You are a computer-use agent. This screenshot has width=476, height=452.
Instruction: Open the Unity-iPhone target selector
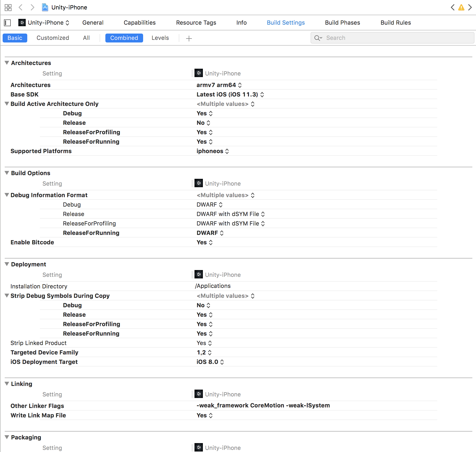tap(44, 23)
